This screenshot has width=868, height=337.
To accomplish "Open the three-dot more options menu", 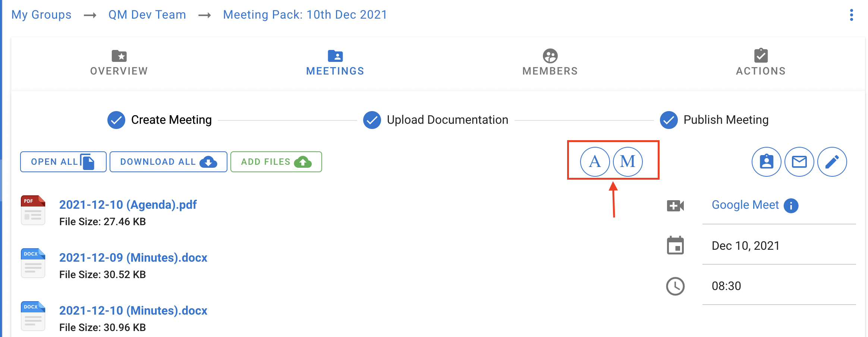I will point(852,15).
